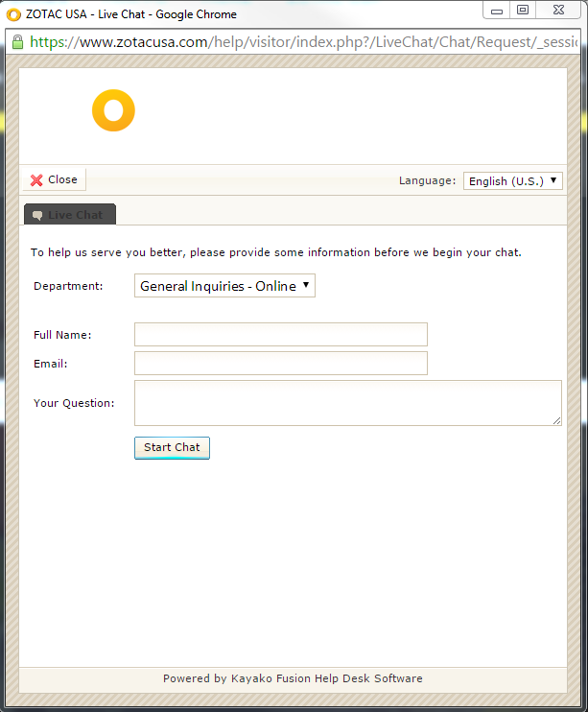The width and height of the screenshot is (588, 712).
Task: Click the red X Close button
Action: click(54, 179)
